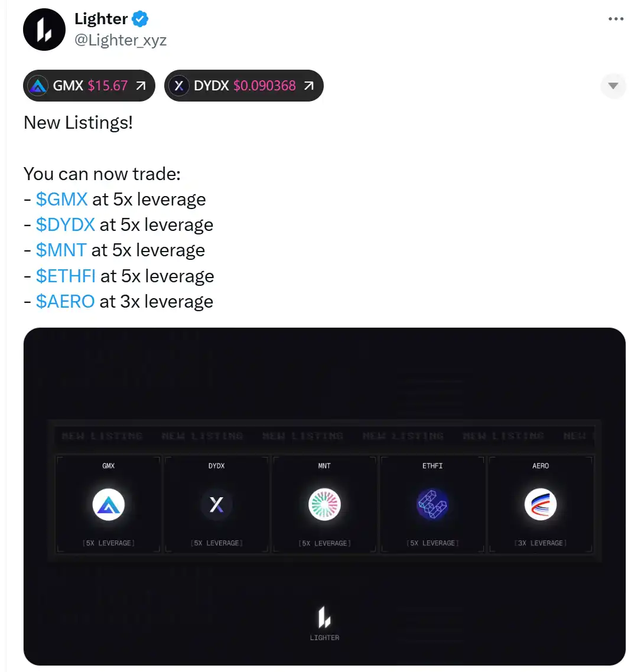Viewport: 641px width, 672px height.
Task: Click the ETHFI token icon in image
Action: (432, 504)
